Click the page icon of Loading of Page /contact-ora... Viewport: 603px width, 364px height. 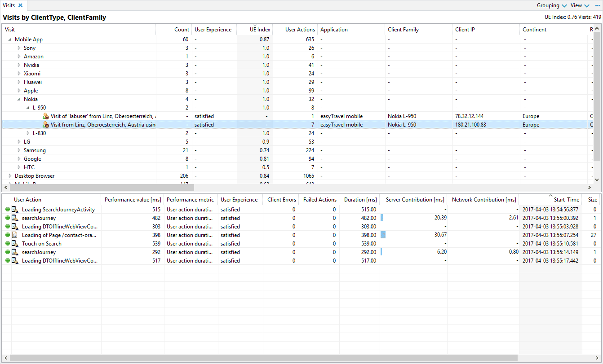click(x=15, y=235)
